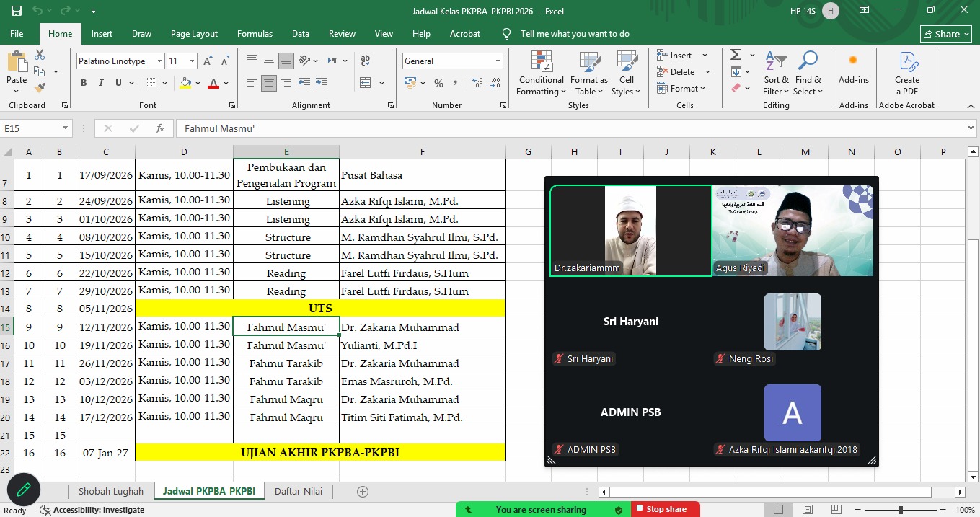Viewport: 980px width, 517px height.
Task: Create a PDF with Adobe Acrobat
Action: (x=907, y=74)
